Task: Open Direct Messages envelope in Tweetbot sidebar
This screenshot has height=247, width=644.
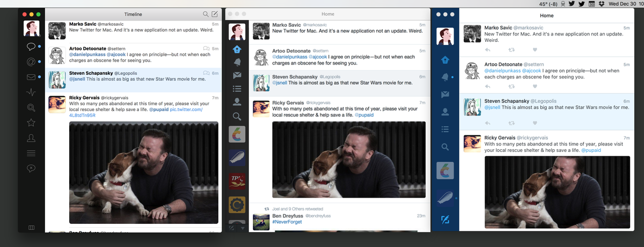Action: point(31,77)
